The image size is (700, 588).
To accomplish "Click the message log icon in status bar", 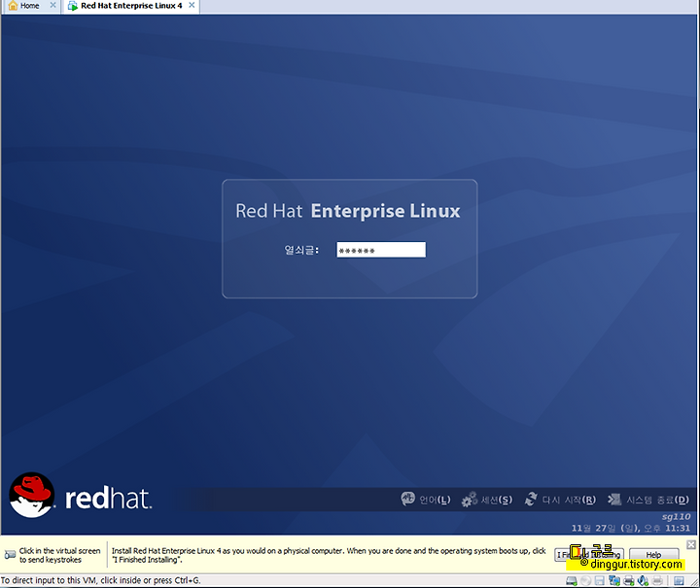I will click(679, 581).
